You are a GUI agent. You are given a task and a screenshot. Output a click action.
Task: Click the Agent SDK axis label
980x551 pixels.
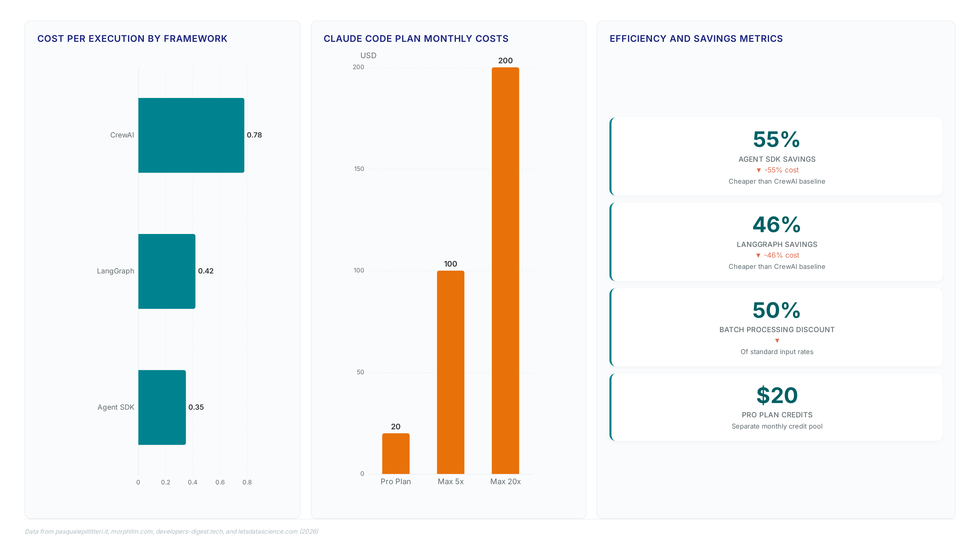[x=116, y=407]
